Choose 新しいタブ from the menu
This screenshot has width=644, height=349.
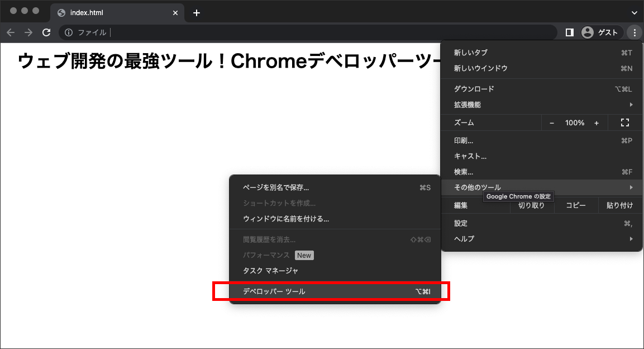542,53
